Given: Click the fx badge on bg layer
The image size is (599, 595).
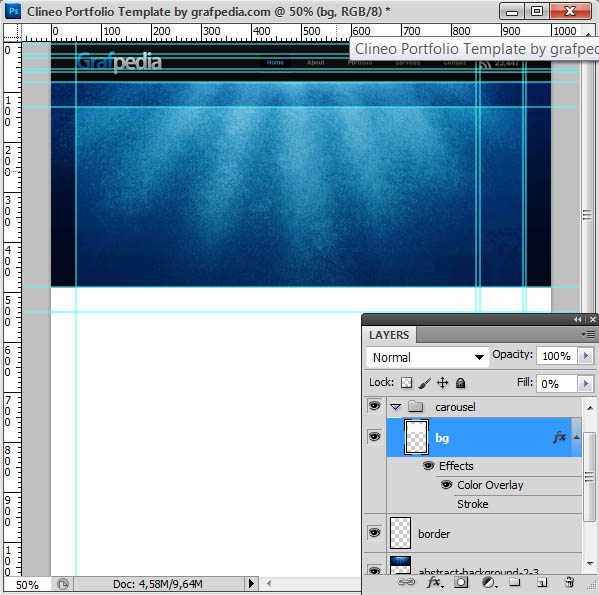Looking at the screenshot, I should point(559,437).
